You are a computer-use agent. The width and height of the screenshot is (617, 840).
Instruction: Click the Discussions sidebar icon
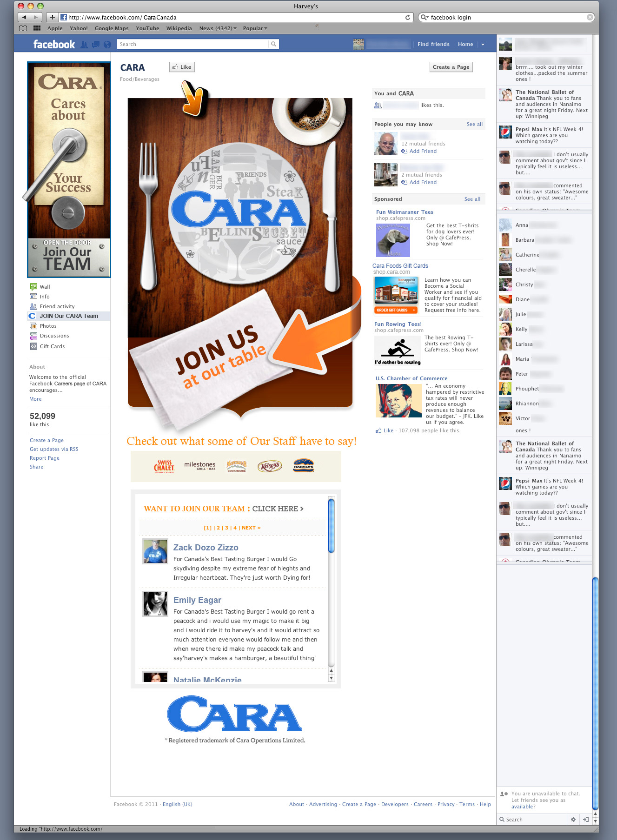33,336
